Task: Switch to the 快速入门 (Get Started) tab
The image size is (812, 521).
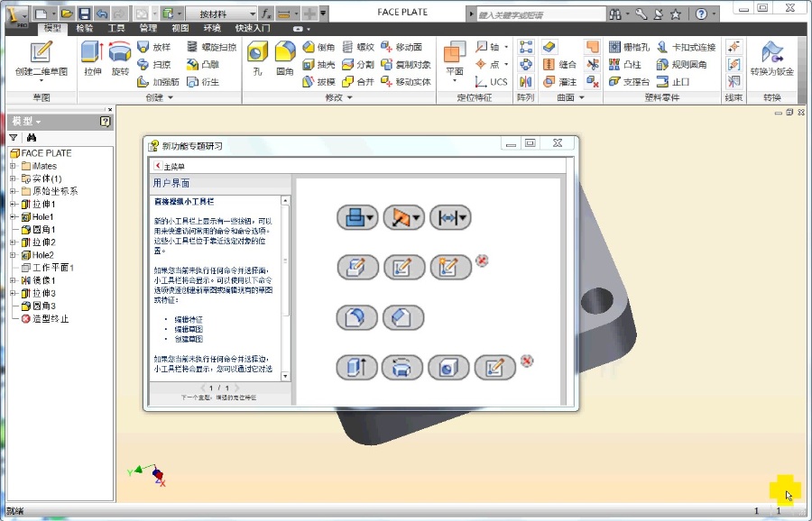Action: (x=253, y=29)
